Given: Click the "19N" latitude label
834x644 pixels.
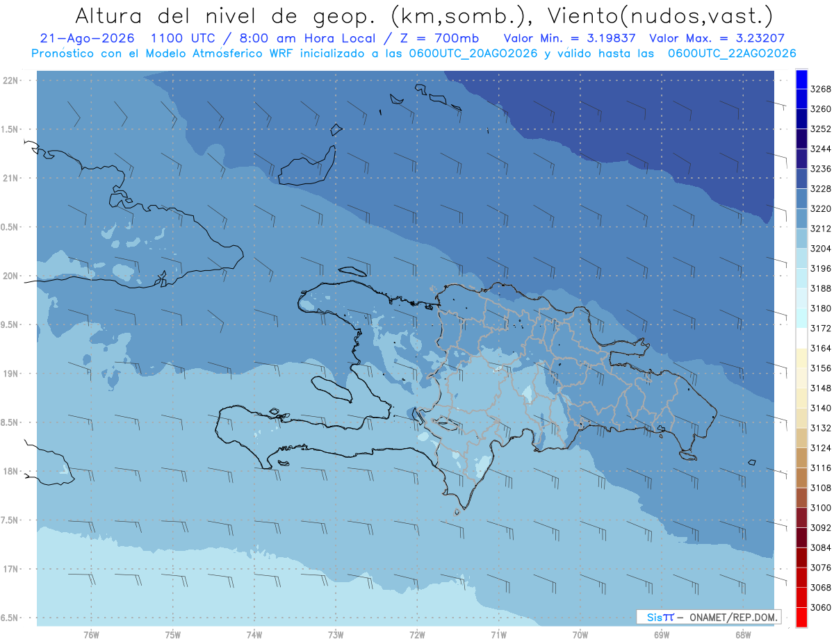Looking at the screenshot, I should tap(12, 374).
